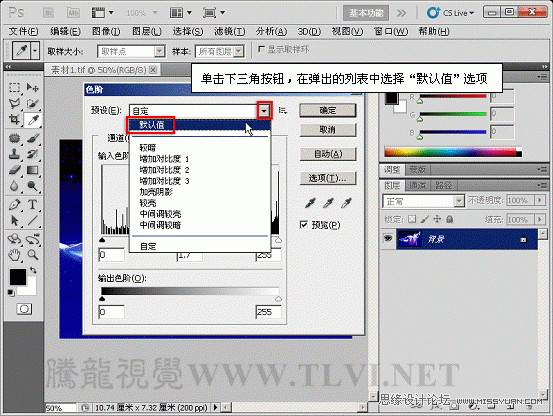
Task: Select the Clone Stamp tool
Action: [x=14, y=154]
